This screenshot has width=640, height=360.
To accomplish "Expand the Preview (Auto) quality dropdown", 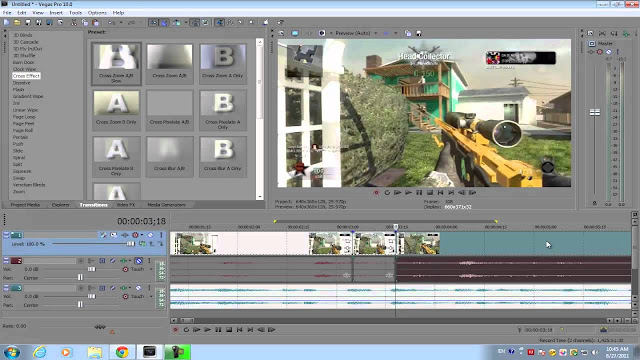I will coord(376,33).
